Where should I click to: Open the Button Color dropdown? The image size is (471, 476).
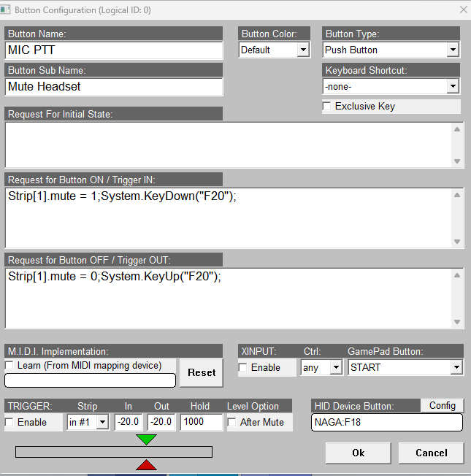click(x=303, y=50)
